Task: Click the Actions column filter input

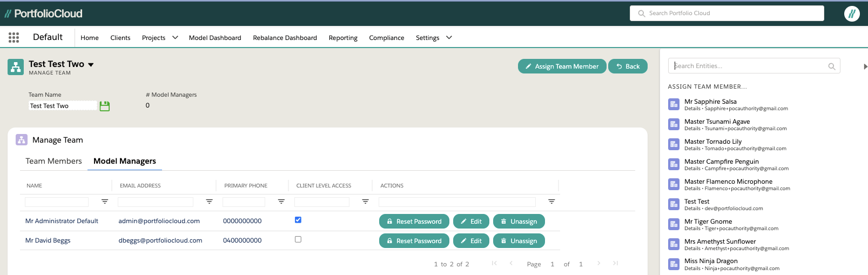Action: [x=457, y=202]
